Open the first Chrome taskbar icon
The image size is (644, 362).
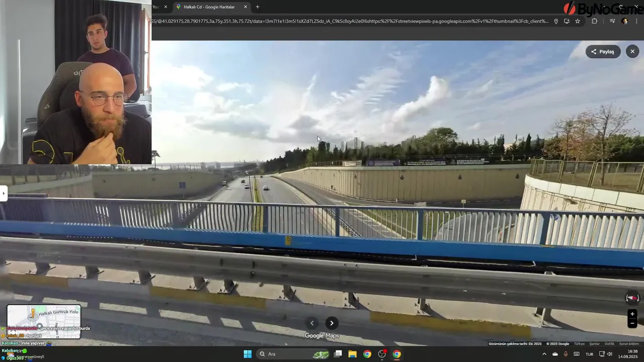tap(367, 354)
